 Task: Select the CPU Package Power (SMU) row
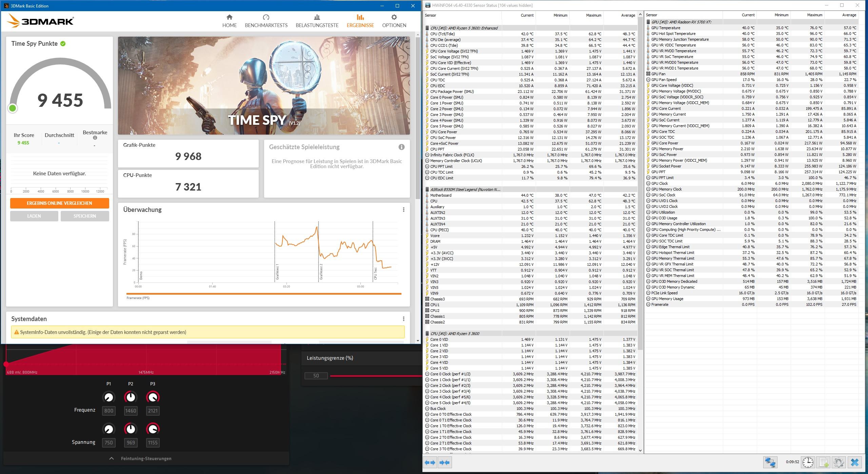point(531,92)
